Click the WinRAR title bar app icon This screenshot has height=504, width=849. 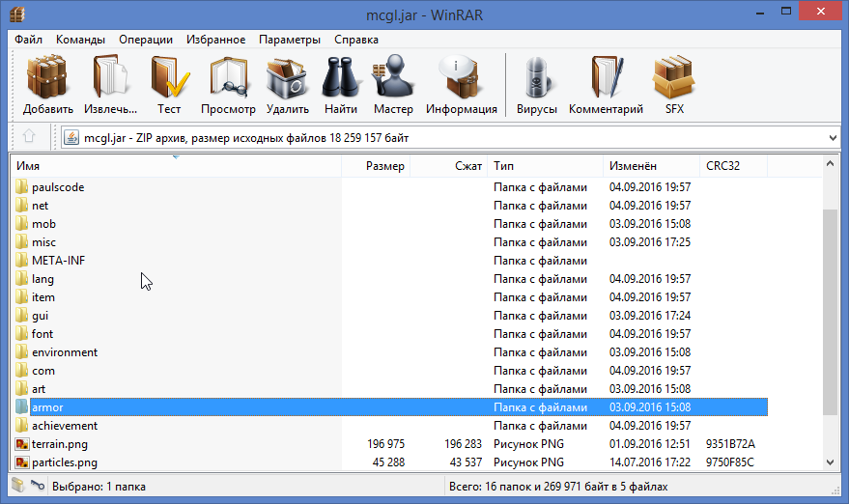(x=17, y=14)
